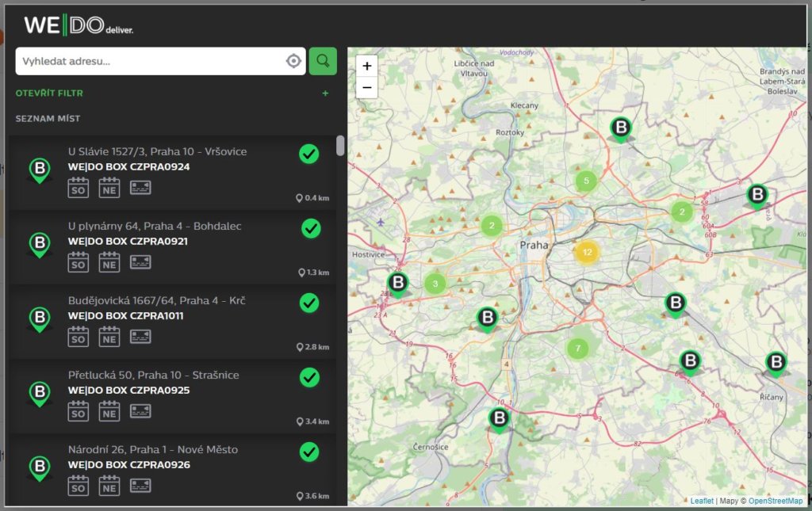
Task: Click the B box marker near Hostivice
Action: click(x=398, y=284)
